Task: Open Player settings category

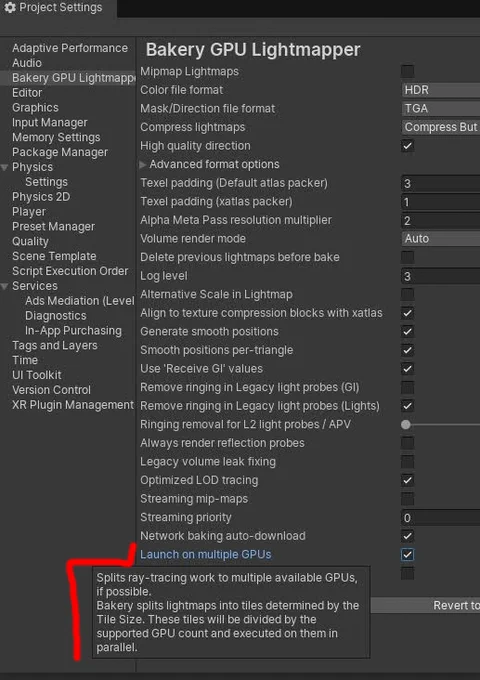Action: point(29,212)
